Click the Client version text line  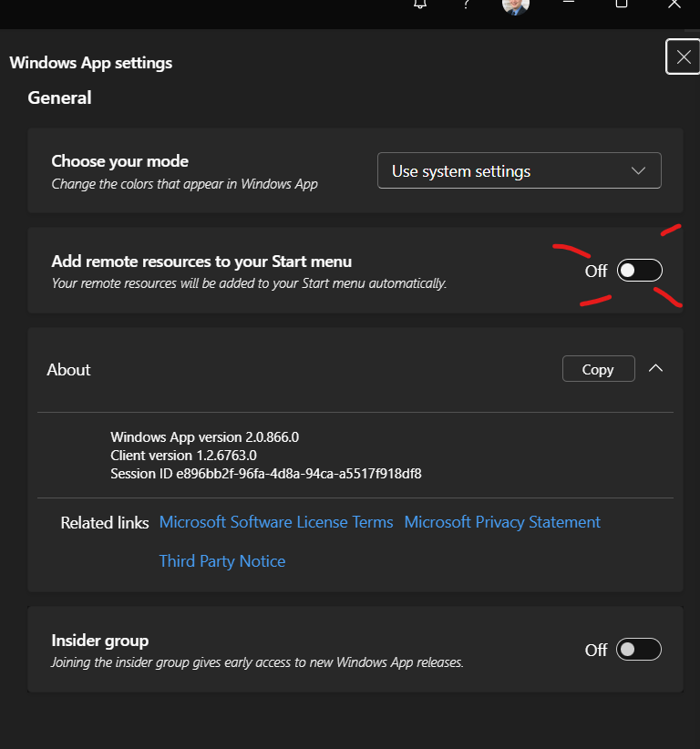tap(183, 456)
